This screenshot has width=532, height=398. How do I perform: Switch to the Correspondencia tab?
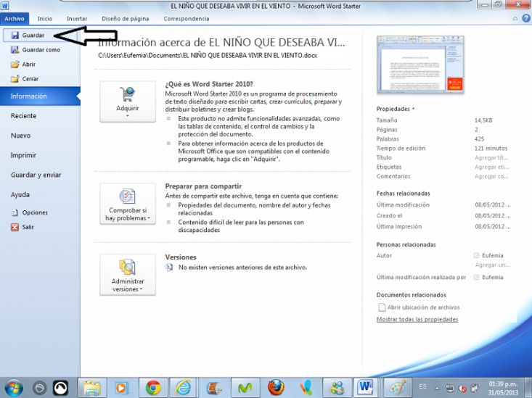[187, 19]
